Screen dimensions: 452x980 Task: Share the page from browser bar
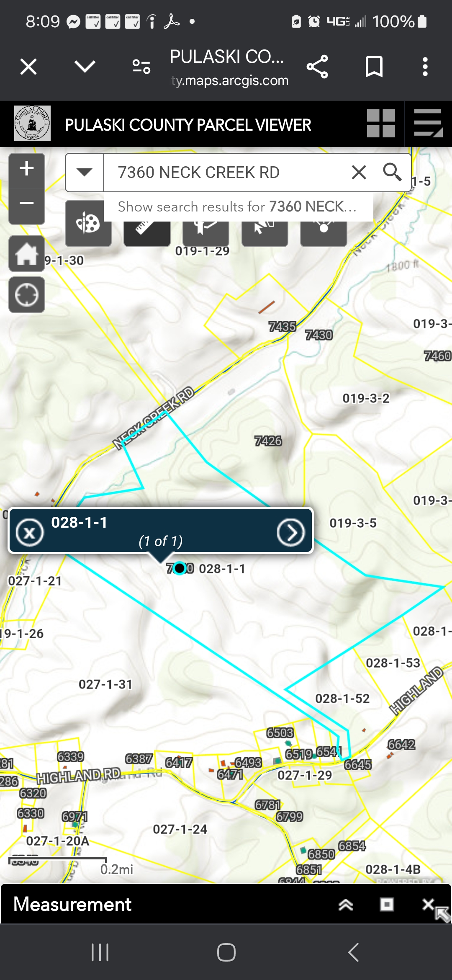tap(317, 67)
